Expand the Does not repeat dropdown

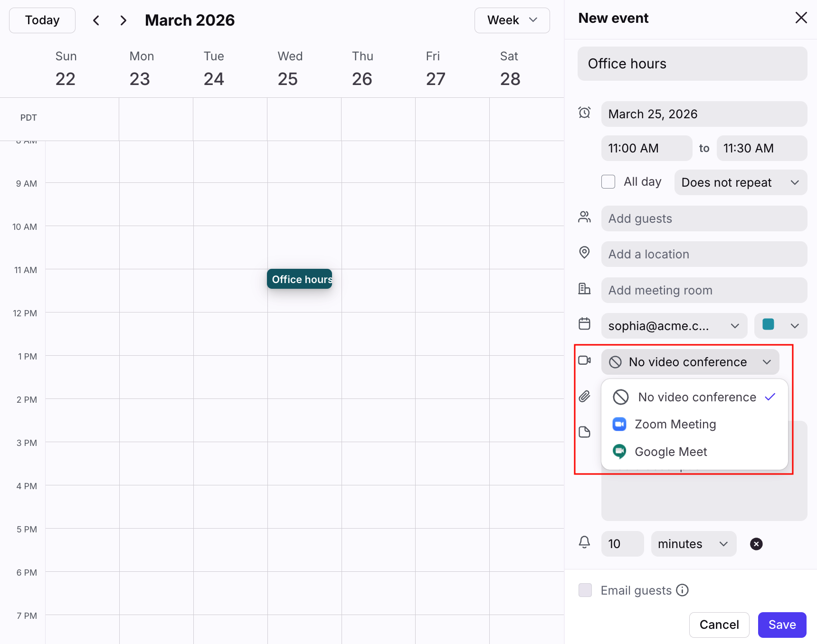pos(740,182)
